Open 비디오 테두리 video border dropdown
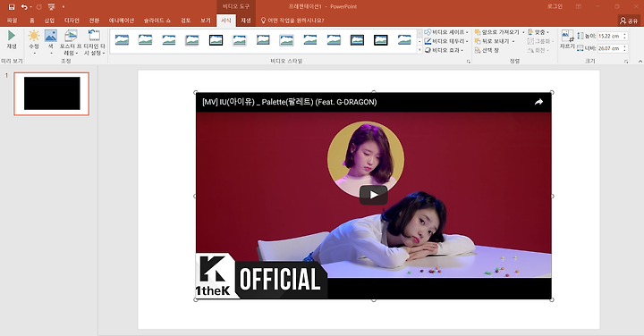644x336 pixels. pyautogui.click(x=446, y=41)
